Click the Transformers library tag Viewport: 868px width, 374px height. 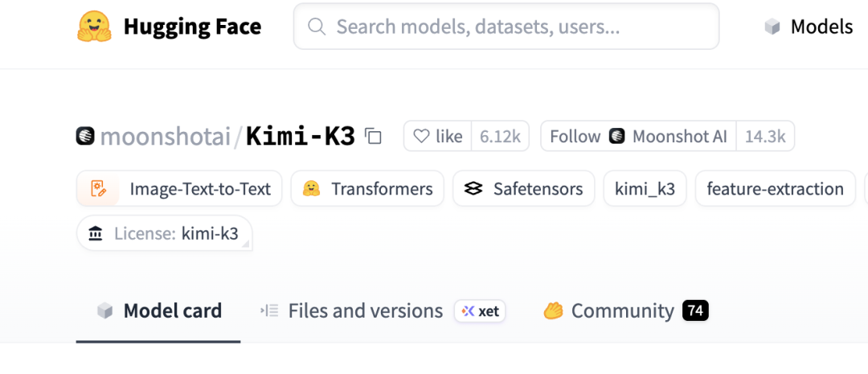click(367, 188)
